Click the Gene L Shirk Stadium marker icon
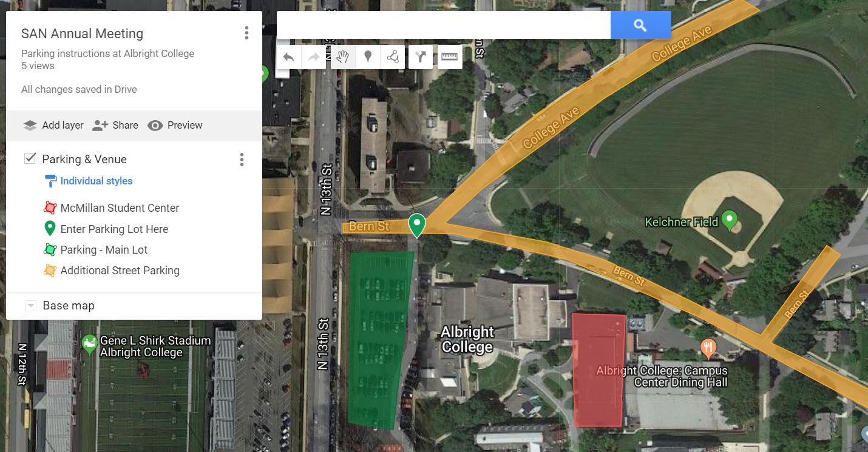Screen dimensions: 868x452 (x=89, y=345)
